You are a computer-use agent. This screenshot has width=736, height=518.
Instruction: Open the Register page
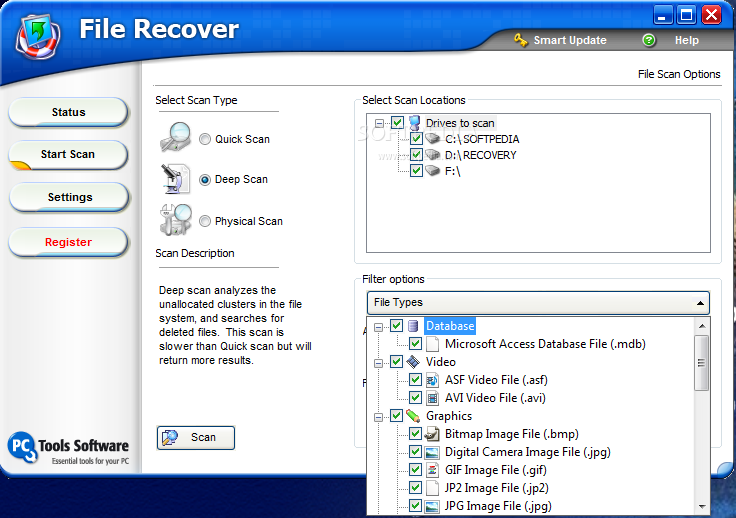(69, 242)
